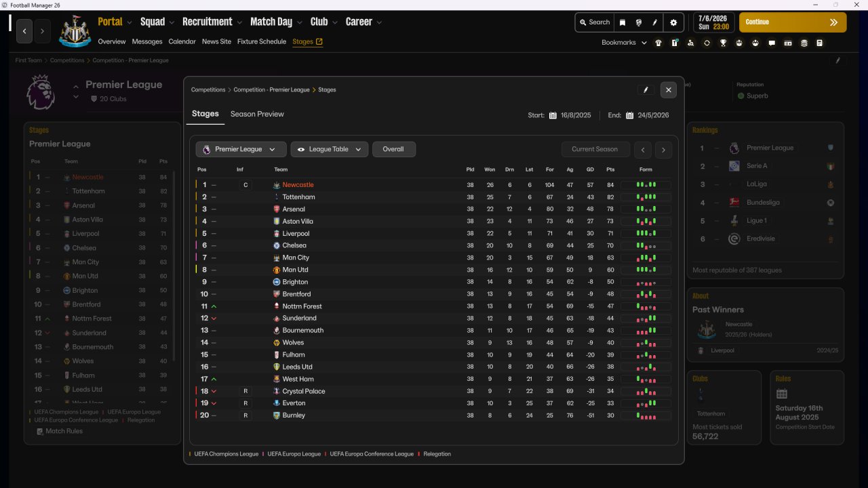Screen dimensions: 868x488
Task: Open the Messages submenu item
Action: click(x=147, y=41)
